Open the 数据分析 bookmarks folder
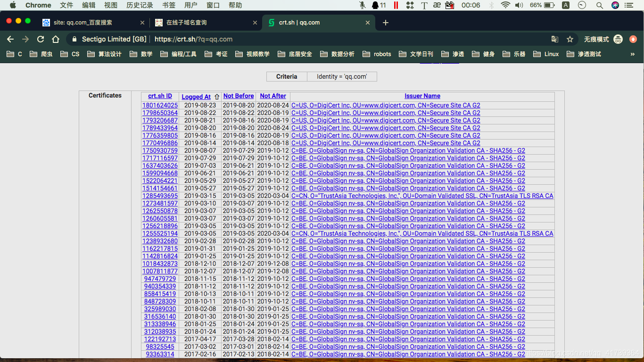Viewport: 644px width, 362px height. [x=337, y=54]
